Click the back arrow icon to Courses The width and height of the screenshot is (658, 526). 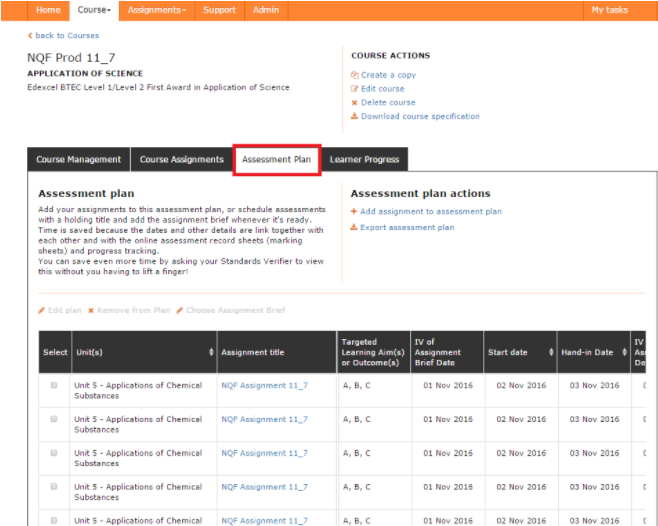[x=30, y=36]
